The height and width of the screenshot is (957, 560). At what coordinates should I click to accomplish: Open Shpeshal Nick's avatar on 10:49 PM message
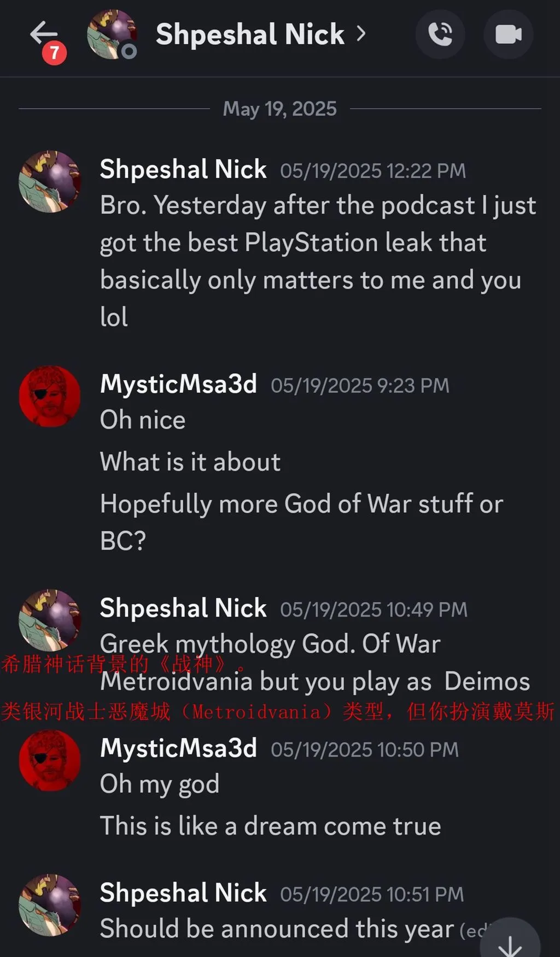50,620
